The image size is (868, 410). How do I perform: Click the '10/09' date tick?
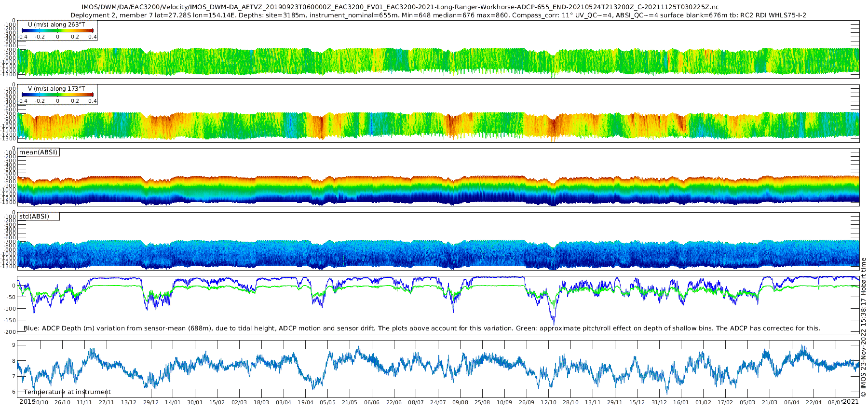[x=504, y=402]
